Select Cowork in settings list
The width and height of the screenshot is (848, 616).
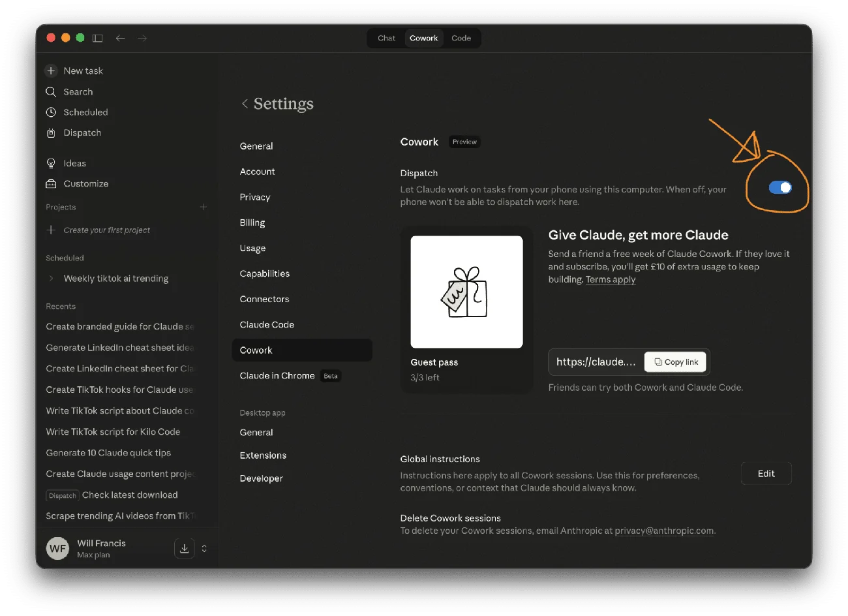pyautogui.click(x=302, y=350)
